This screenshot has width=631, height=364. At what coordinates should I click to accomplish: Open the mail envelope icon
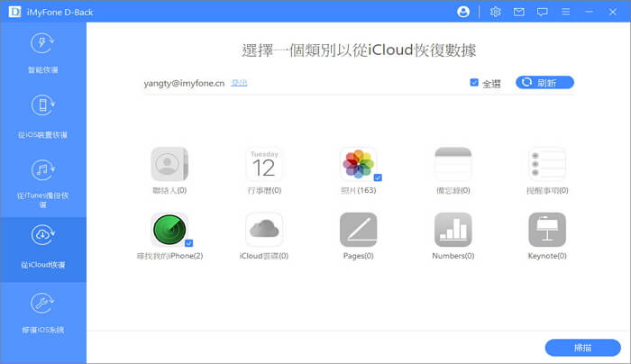[x=518, y=12]
